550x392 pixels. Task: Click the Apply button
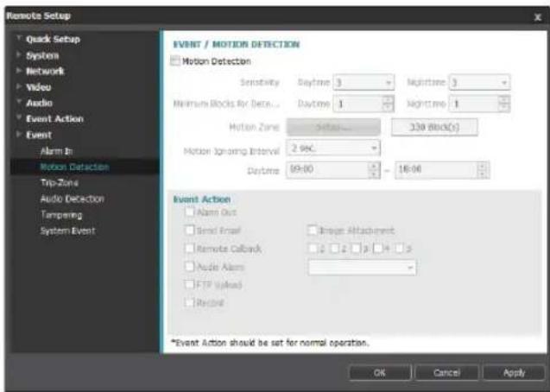tap(514, 372)
